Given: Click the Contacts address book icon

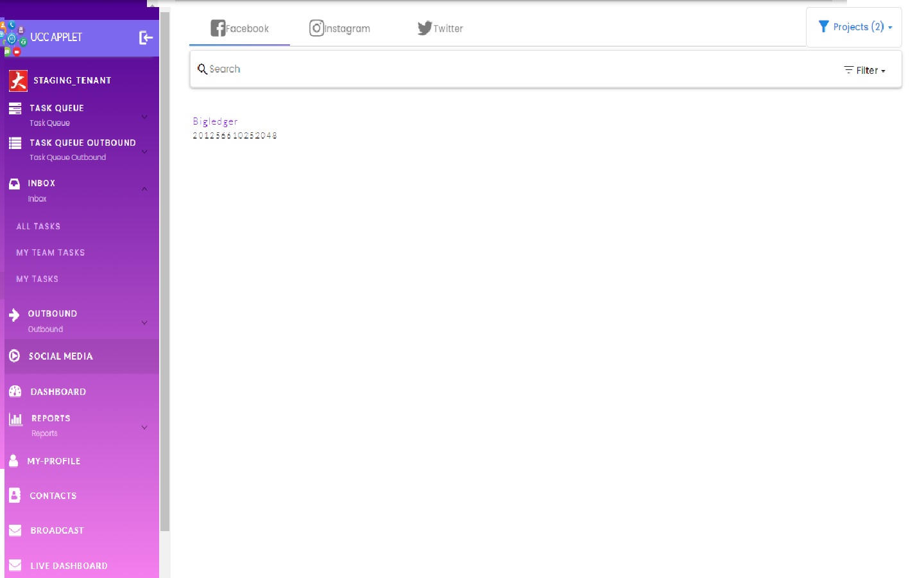Looking at the screenshot, I should [x=15, y=495].
